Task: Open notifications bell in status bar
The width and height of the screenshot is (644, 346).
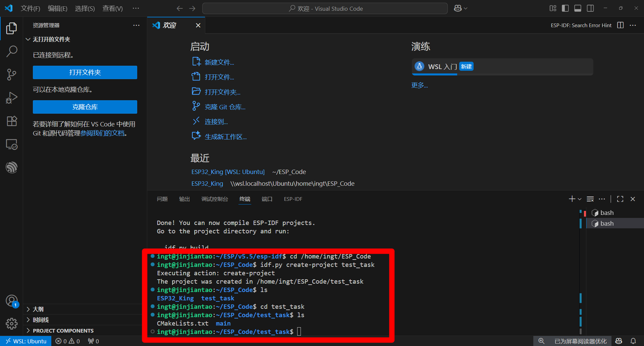Action: 633,341
